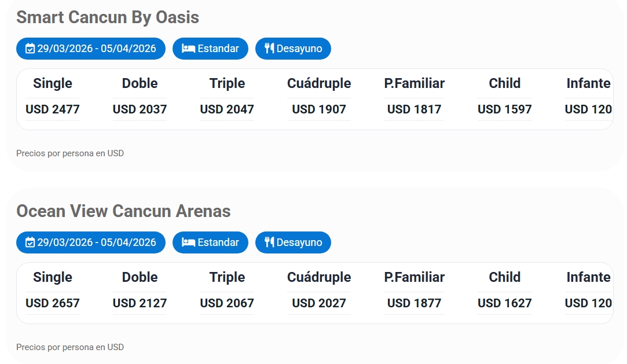The image size is (627, 364).
Task: Select the Cuádruple price USD 1907
Action: pos(319,109)
